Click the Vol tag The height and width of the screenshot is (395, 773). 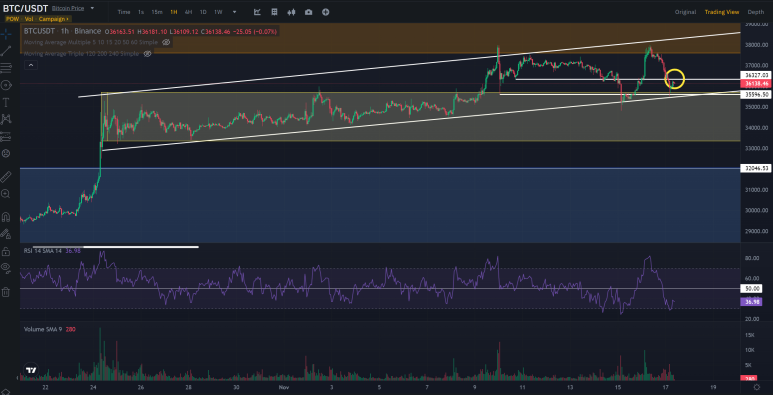(x=29, y=19)
